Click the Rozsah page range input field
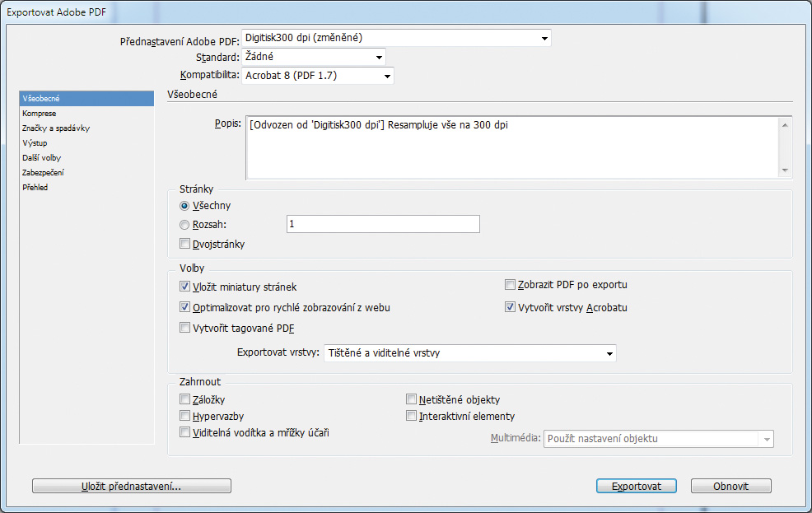Screen dimensions: 812x513 pos(383,224)
